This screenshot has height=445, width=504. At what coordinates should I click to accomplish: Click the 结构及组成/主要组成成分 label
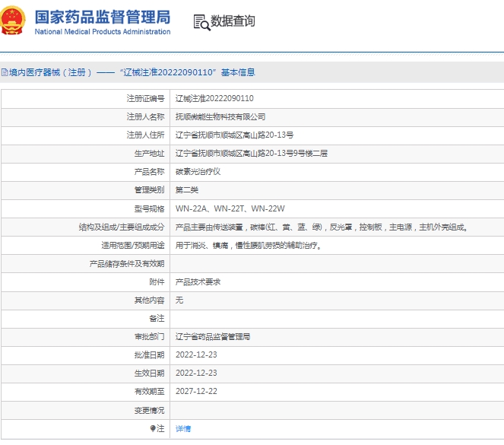click(122, 227)
